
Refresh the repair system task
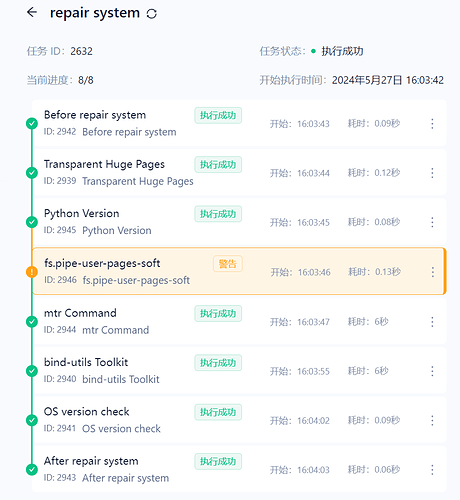click(152, 14)
